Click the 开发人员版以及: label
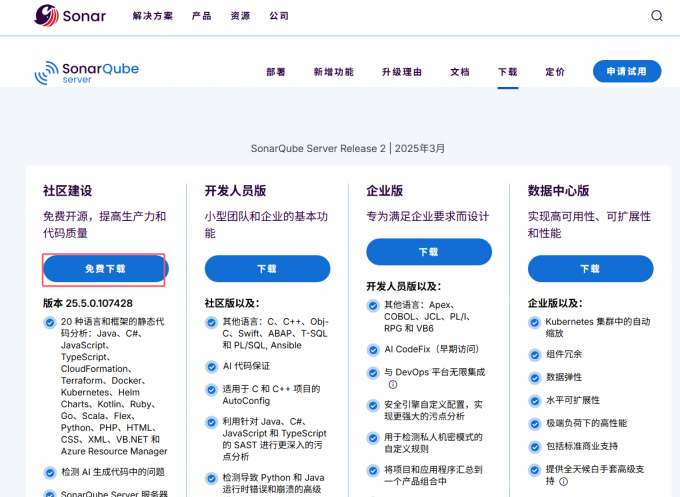Viewport: 680px width, 497px height. click(x=404, y=286)
